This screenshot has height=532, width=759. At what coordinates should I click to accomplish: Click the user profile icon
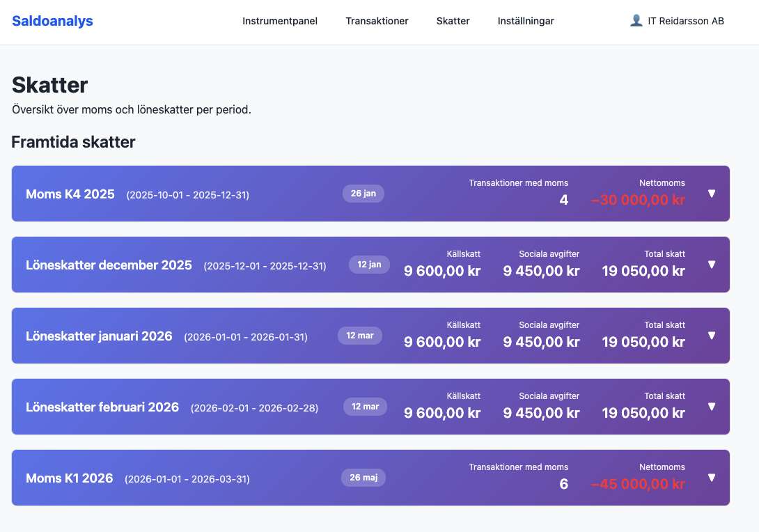(636, 20)
